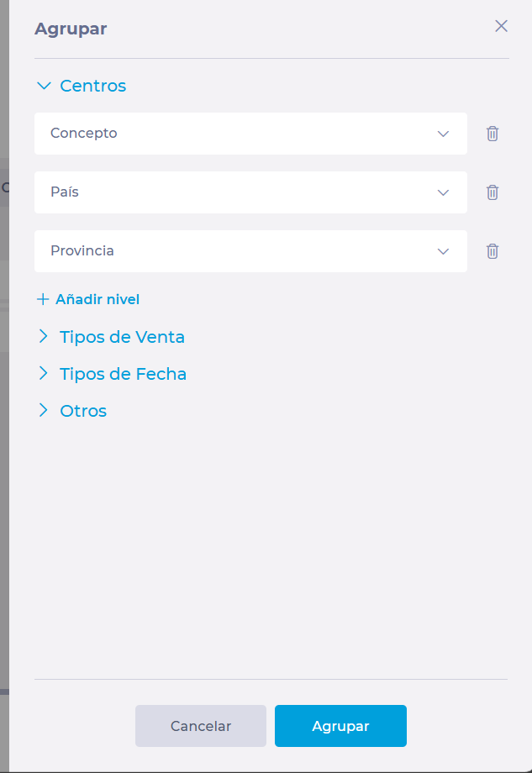Click the País dropdown arrow
The width and height of the screenshot is (532, 773).
(443, 192)
